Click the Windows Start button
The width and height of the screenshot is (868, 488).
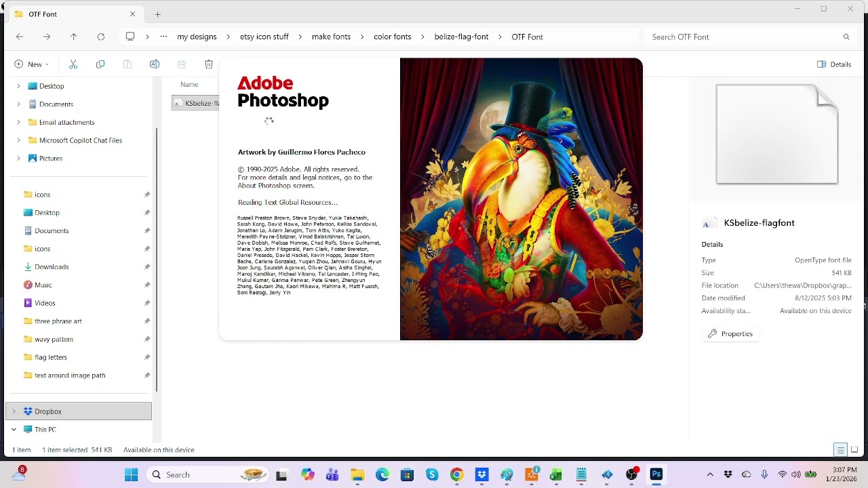132,474
